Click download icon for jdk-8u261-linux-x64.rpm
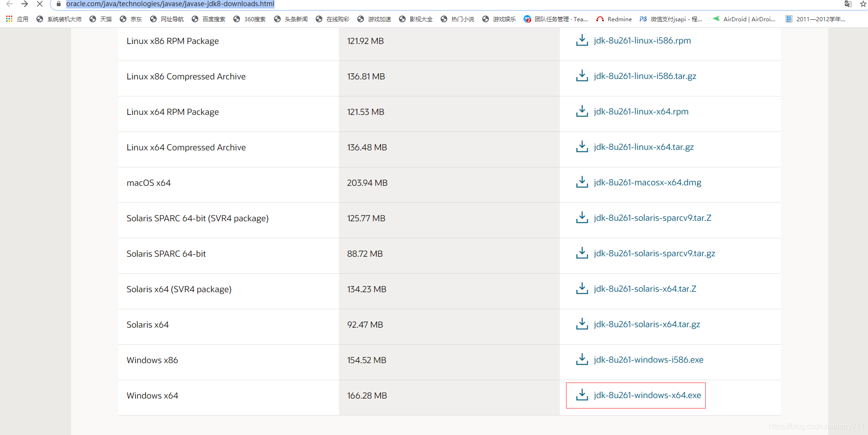Viewport: 868px width, 435px height. [582, 111]
